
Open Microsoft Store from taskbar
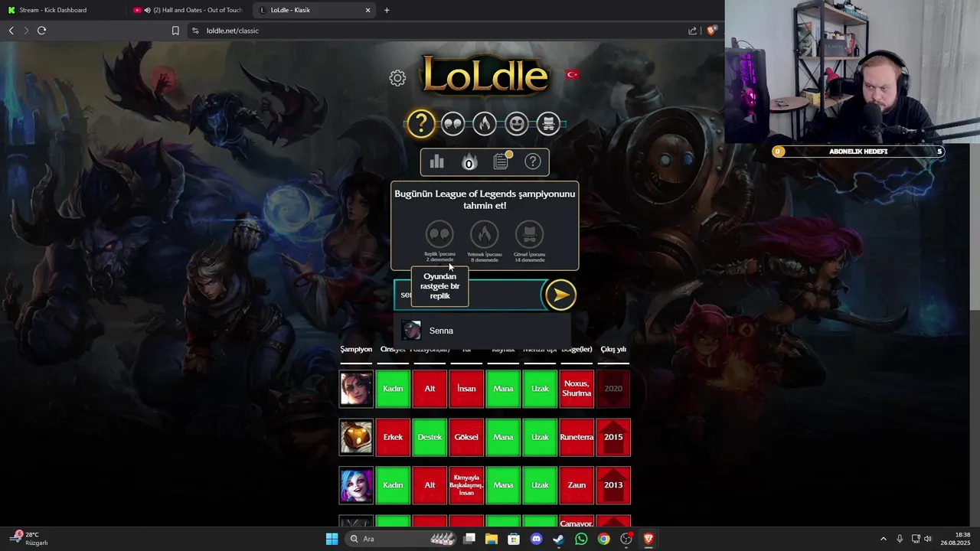click(x=514, y=539)
